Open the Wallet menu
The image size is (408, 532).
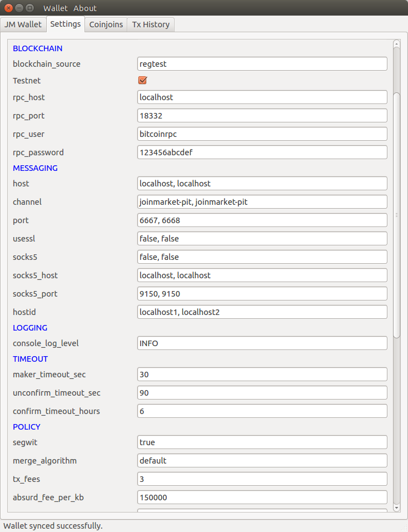tap(56, 8)
